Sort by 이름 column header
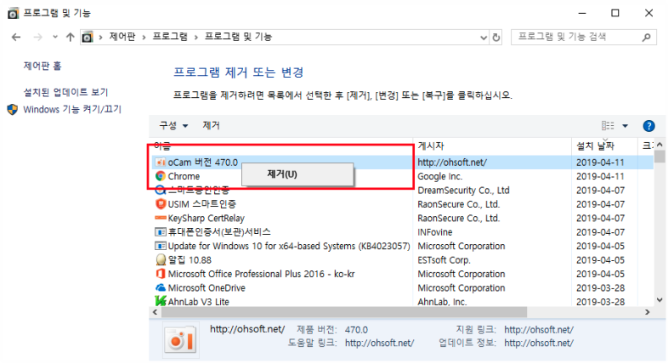Image resolution: width=668 pixels, height=363 pixels. coord(281,146)
